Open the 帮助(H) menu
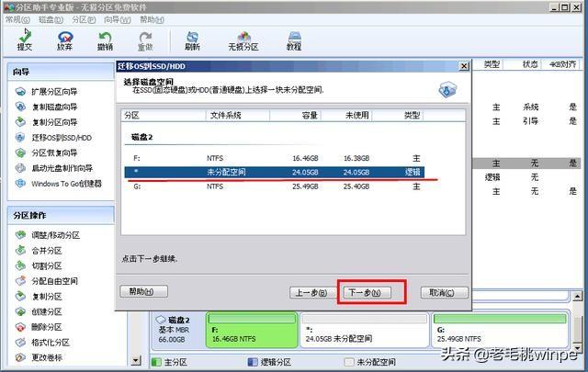588x372 pixels. tap(152, 19)
